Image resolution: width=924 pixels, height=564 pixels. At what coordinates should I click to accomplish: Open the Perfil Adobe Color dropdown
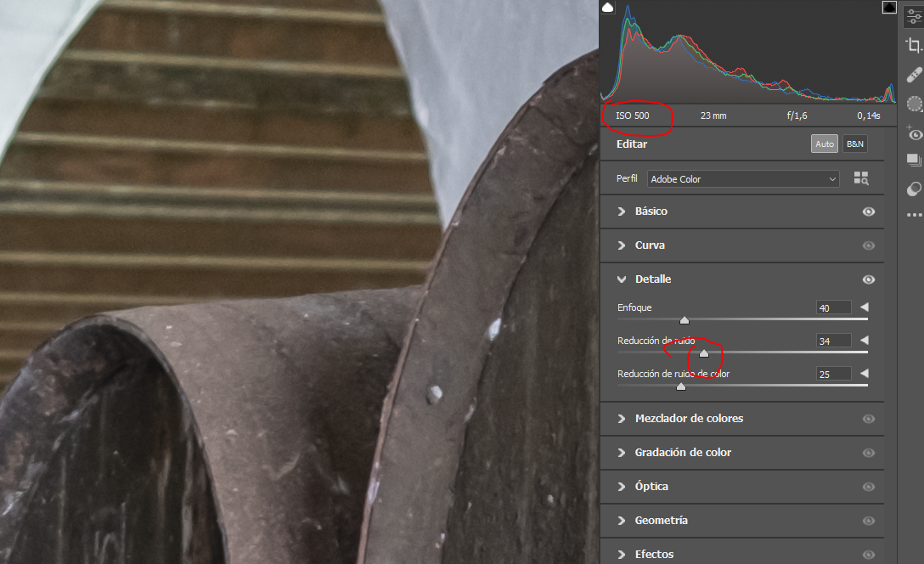(x=742, y=178)
